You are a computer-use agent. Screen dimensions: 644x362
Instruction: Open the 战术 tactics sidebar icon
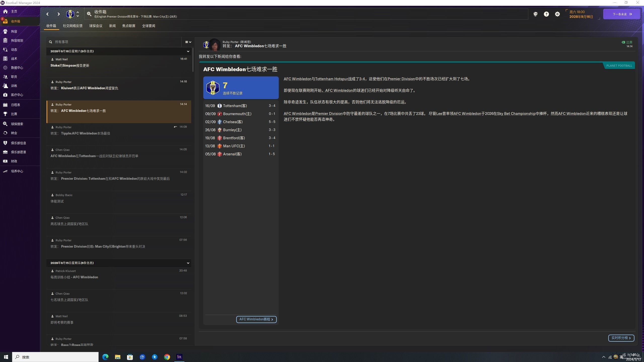pyautogui.click(x=5, y=59)
